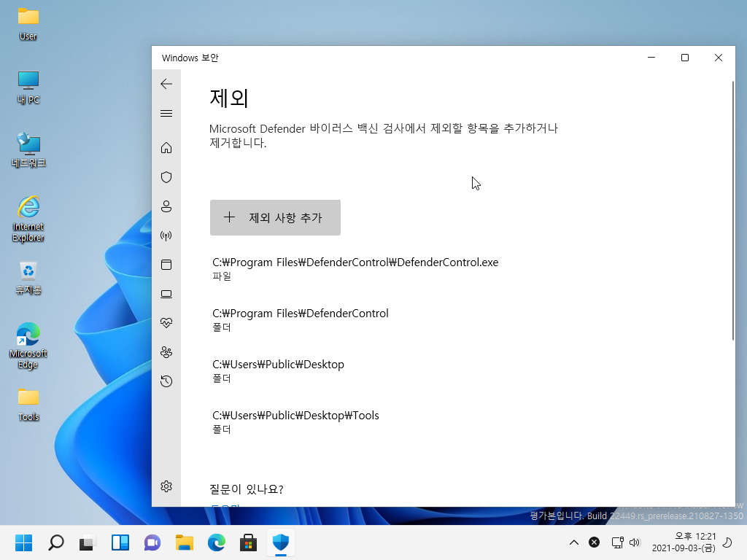
Task: Click Windows Security shield on the taskbar
Action: [281, 542]
